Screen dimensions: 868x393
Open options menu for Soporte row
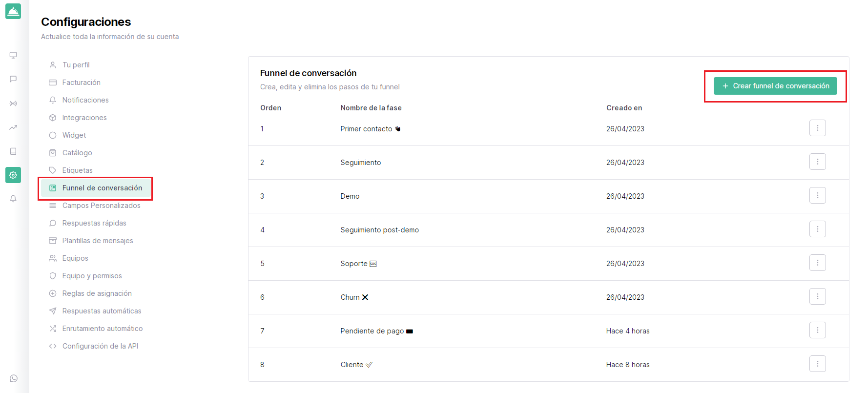point(817,263)
